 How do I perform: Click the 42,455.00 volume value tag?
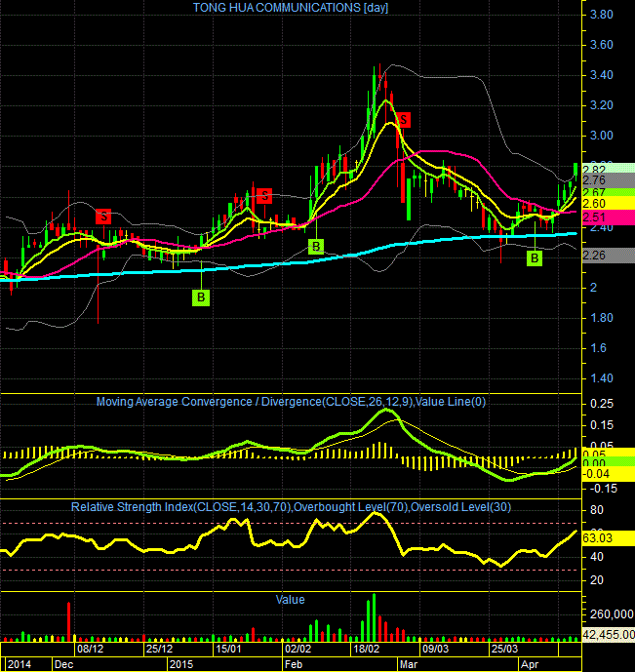click(x=608, y=635)
